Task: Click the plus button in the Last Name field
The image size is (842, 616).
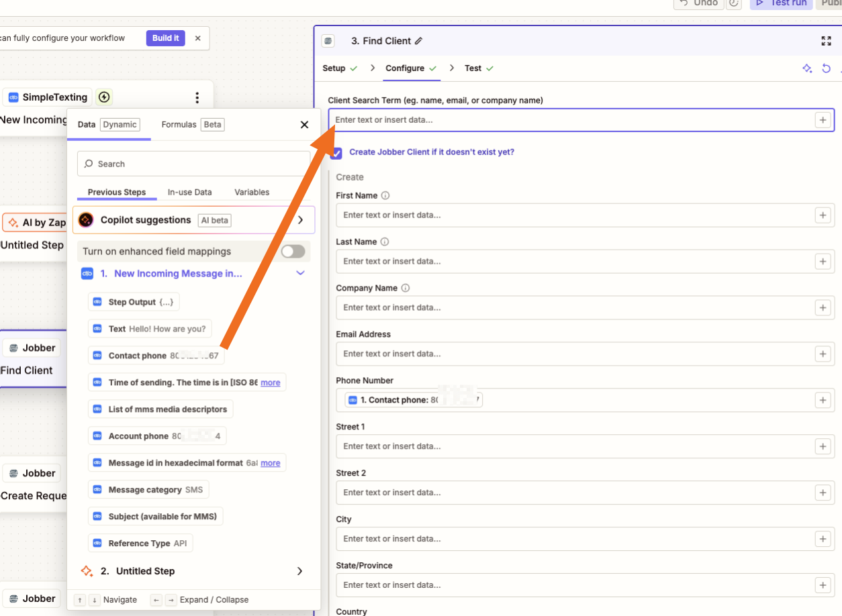Action: 823,262
